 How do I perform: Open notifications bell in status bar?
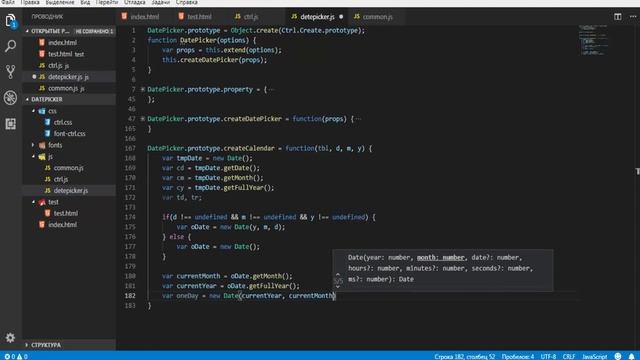(x=631, y=356)
